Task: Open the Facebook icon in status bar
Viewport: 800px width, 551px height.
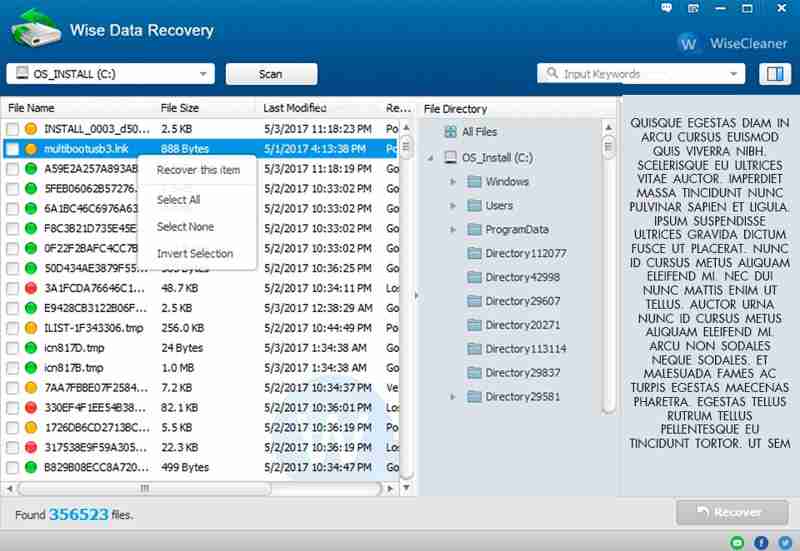Action: [x=761, y=542]
